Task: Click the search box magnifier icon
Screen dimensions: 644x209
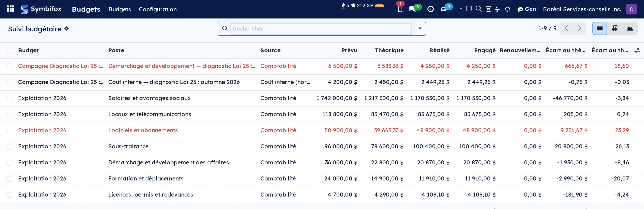Action: pos(225,29)
